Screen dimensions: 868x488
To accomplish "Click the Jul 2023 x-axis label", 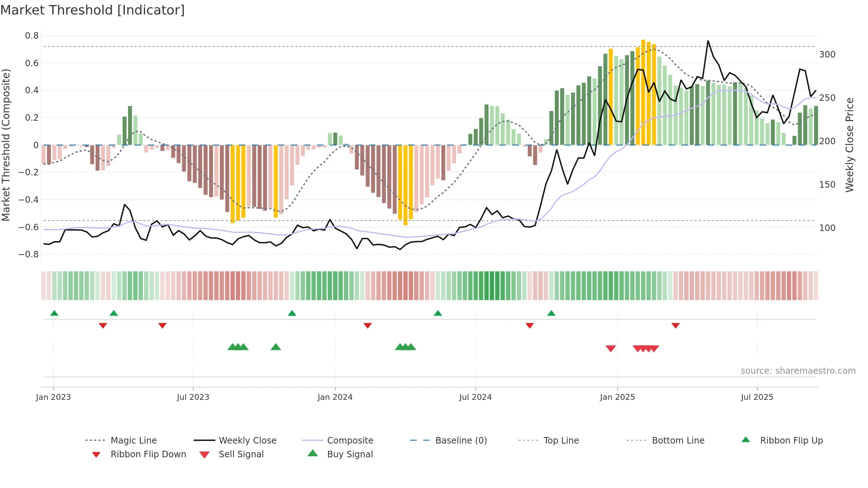I will click(193, 397).
